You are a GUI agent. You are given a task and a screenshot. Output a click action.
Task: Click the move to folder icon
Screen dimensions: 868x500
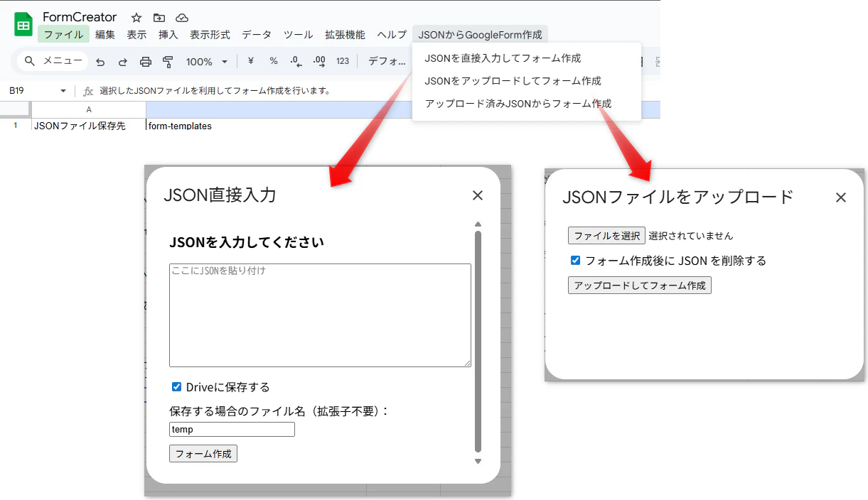click(x=159, y=18)
